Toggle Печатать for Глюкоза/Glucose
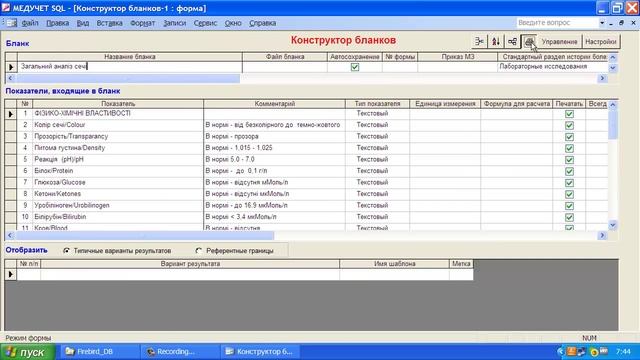The height and width of the screenshot is (360, 640). [x=569, y=182]
